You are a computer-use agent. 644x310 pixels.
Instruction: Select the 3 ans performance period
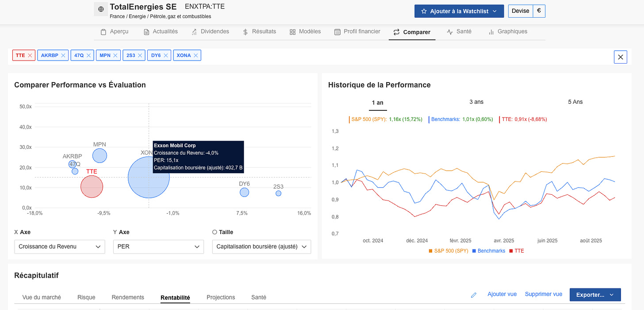[476, 102]
